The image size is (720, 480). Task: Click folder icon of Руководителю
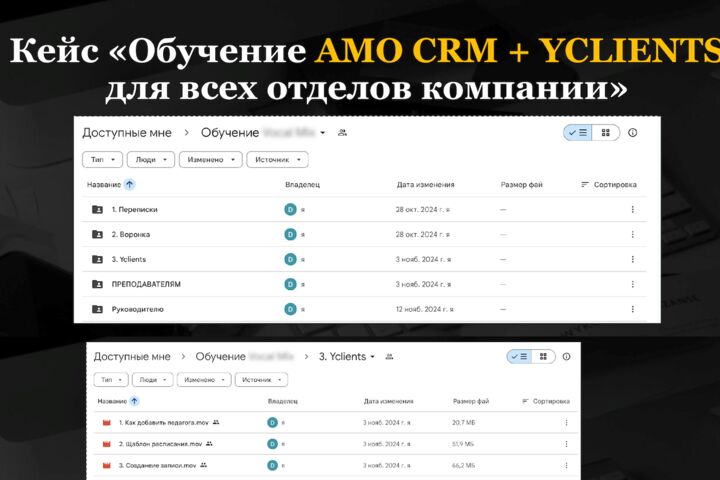97,309
